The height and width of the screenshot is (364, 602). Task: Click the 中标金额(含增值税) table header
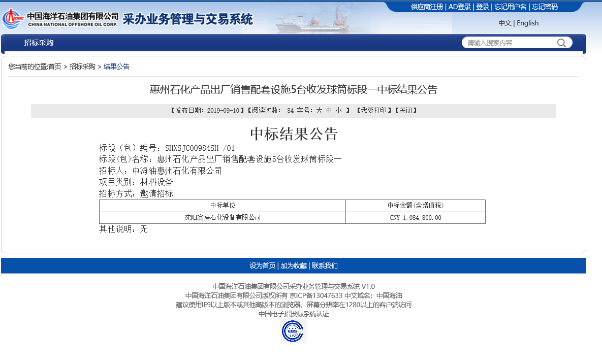(416, 206)
